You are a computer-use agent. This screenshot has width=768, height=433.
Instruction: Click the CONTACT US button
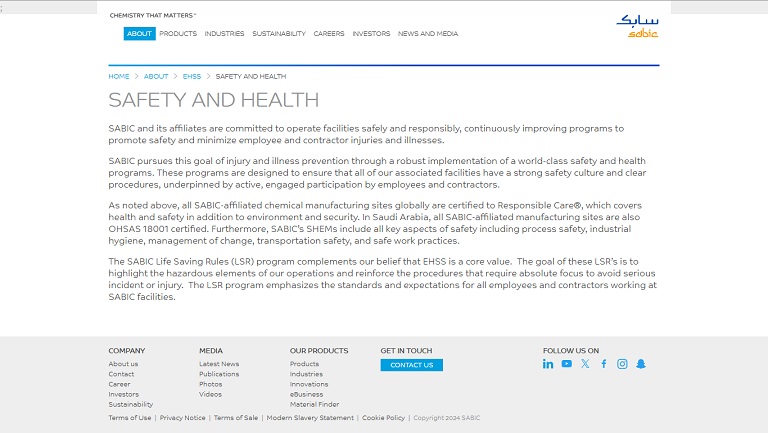click(411, 365)
